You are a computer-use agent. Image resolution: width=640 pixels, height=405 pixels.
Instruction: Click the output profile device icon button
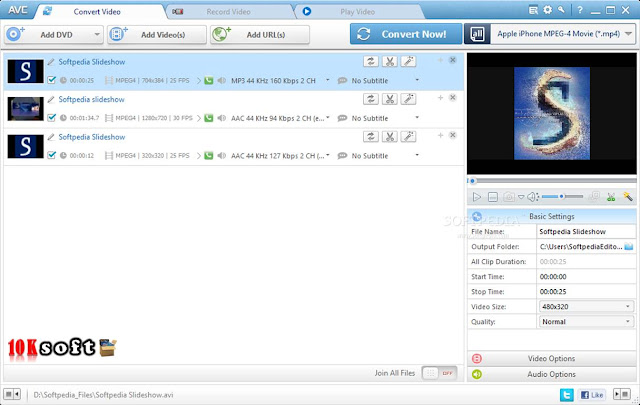tap(477, 34)
